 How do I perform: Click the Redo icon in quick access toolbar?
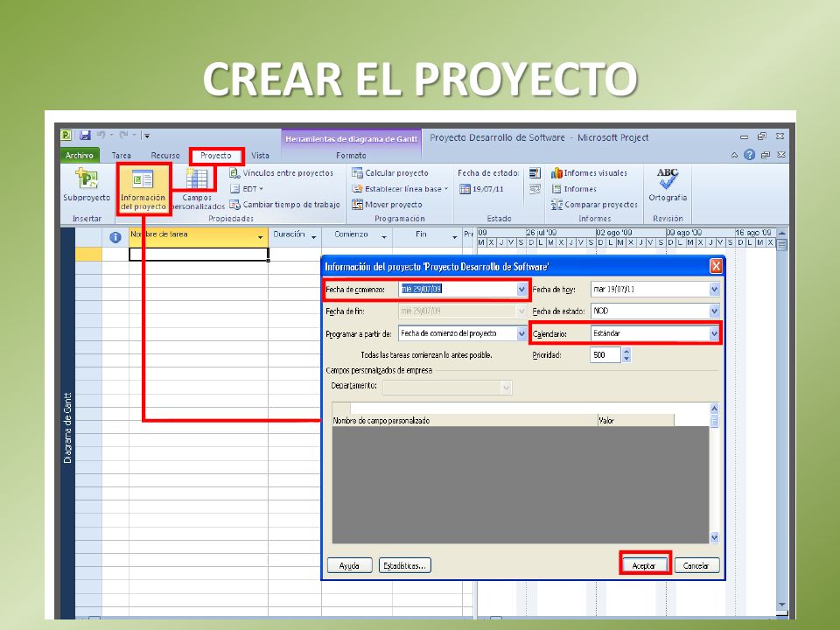pyautogui.click(x=123, y=135)
